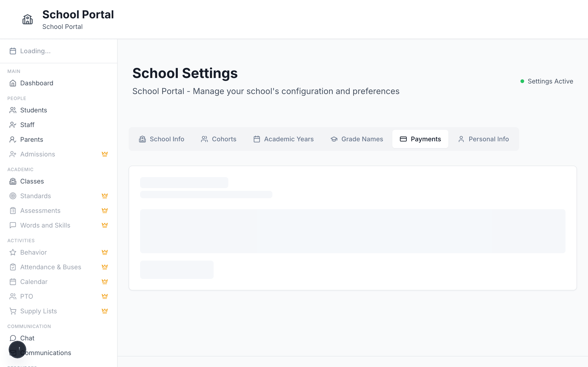Click the school building logo icon

click(x=28, y=19)
